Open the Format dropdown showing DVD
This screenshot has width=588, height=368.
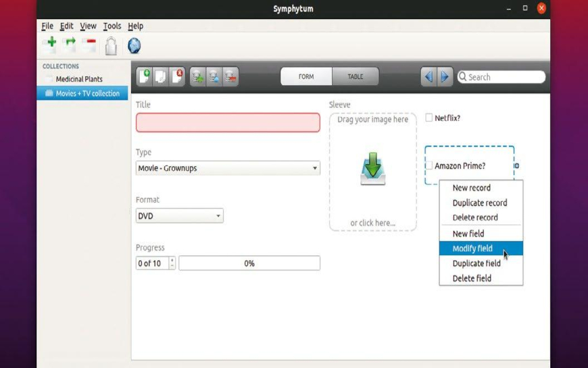pos(179,216)
